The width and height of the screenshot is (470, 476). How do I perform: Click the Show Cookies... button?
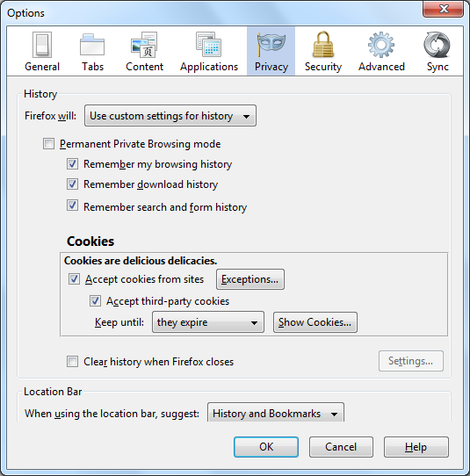click(315, 322)
